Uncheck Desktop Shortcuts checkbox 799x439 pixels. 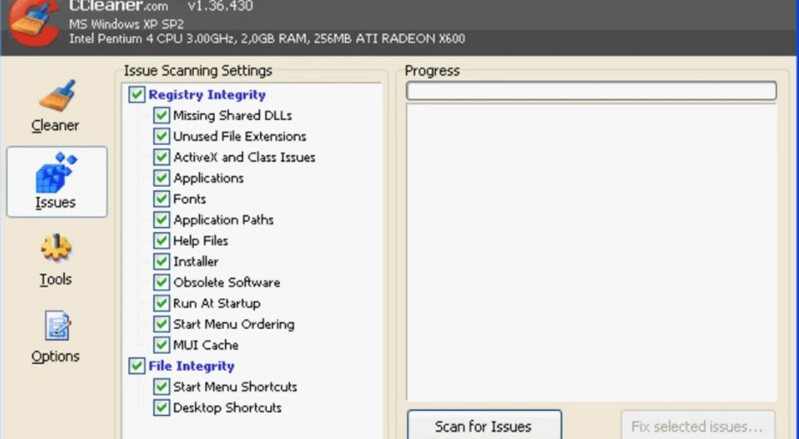(x=161, y=408)
